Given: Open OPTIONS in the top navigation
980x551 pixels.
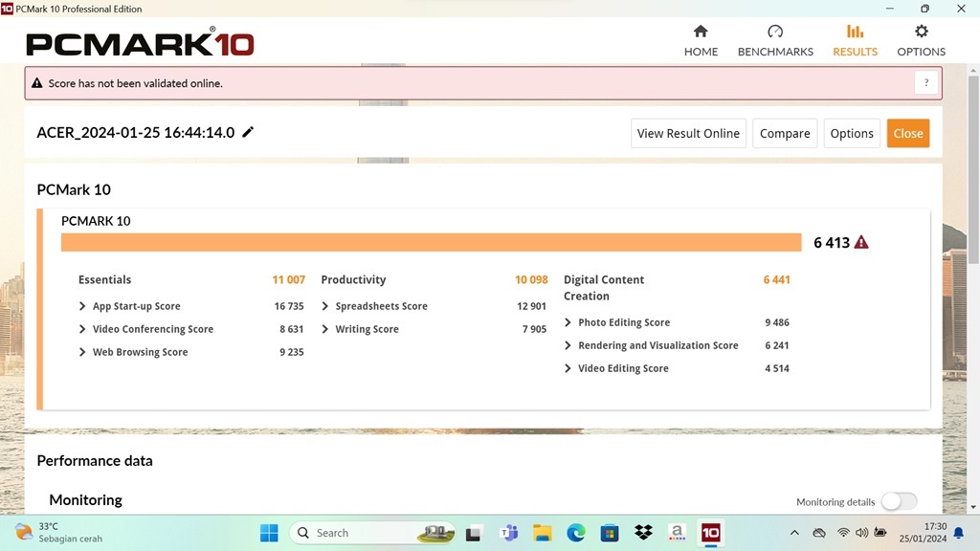Looking at the screenshot, I should pyautogui.click(x=922, y=40).
